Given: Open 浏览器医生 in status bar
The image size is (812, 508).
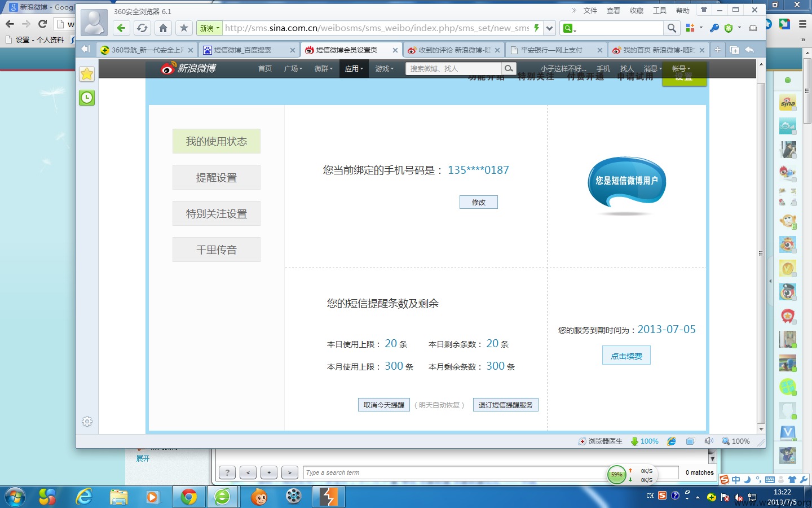Looking at the screenshot, I should click(601, 441).
